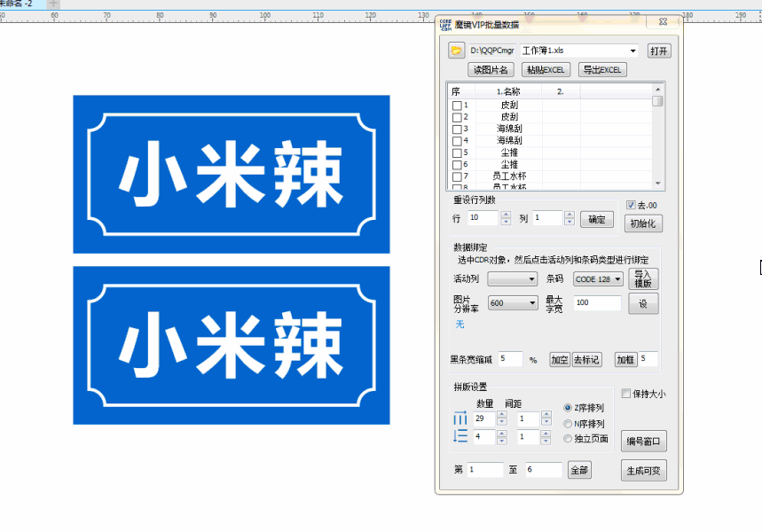Increase the vertical 数量 4 stepper
Screen dimensions: 762x532
tap(502, 433)
